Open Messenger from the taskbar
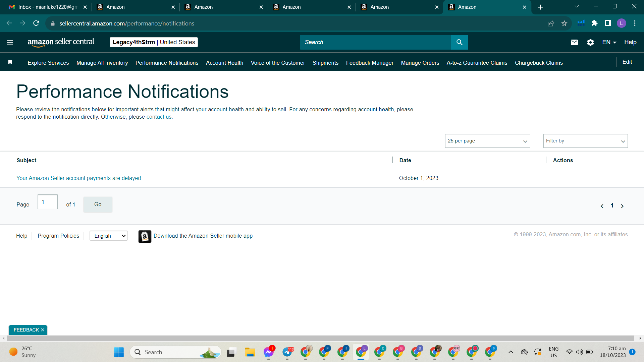644x362 pixels. [268, 352]
